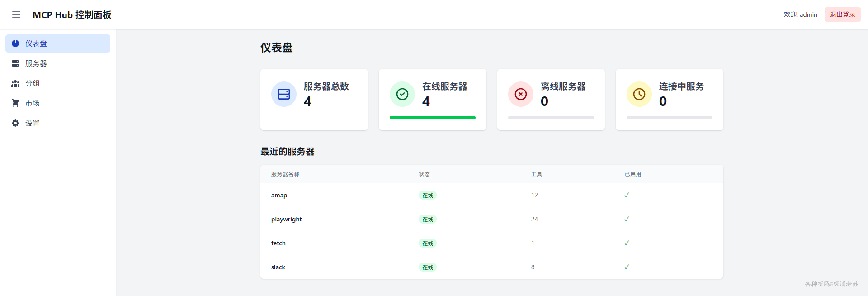Viewport: 868px width, 296px height.
Task: Click the market shopping cart icon
Action: click(15, 103)
